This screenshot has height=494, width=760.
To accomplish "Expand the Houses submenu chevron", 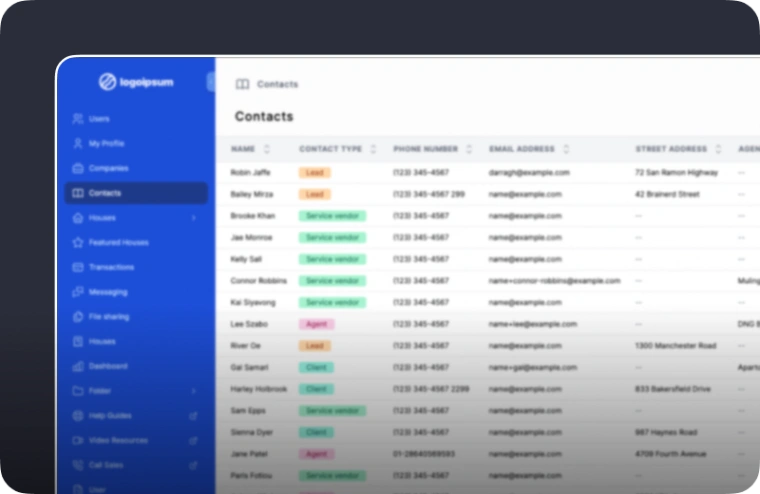I will [193, 218].
